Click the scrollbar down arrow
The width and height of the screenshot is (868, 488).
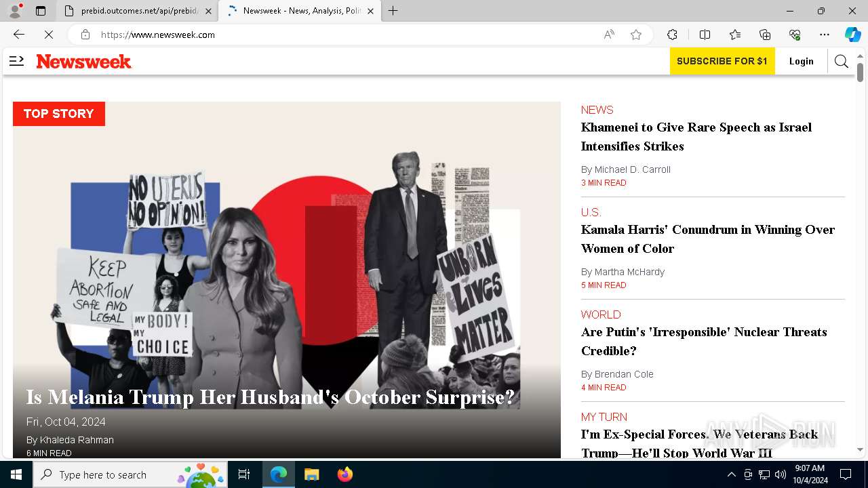point(860,449)
